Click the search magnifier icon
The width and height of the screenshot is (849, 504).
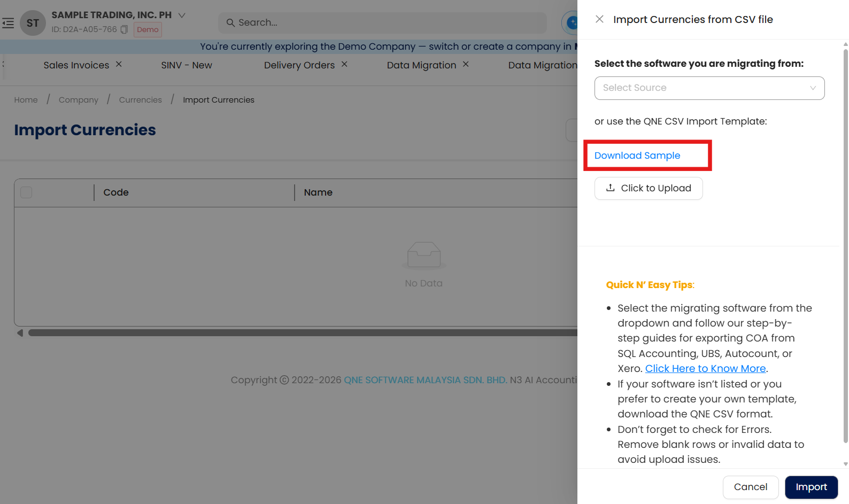click(x=230, y=22)
